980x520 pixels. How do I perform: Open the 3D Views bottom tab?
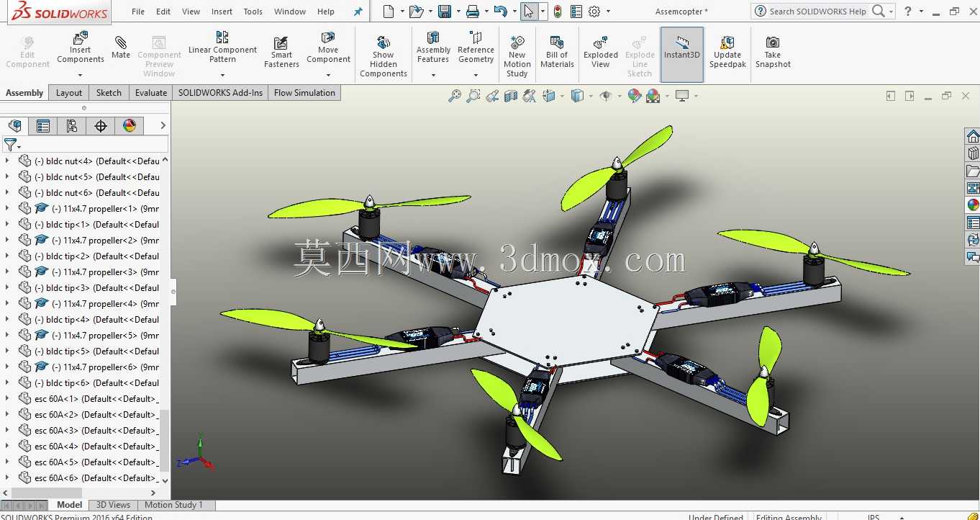click(114, 505)
